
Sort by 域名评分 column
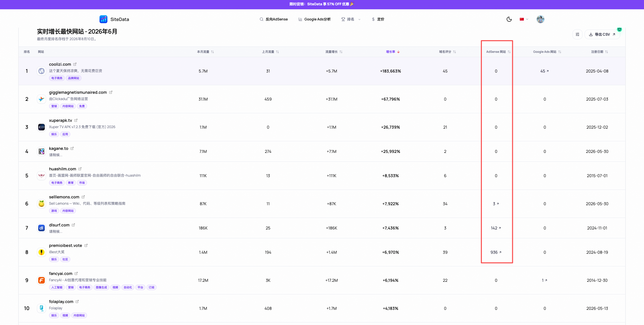coord(447,52)
